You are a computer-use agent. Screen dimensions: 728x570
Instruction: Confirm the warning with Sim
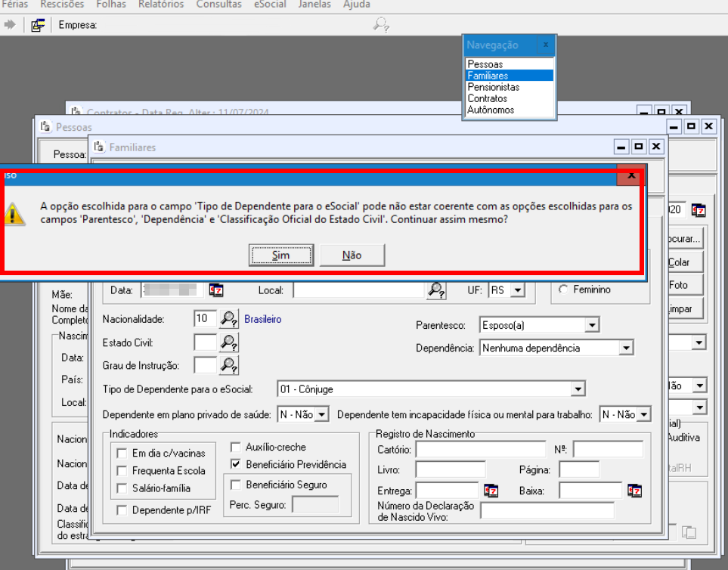[280, 256]
